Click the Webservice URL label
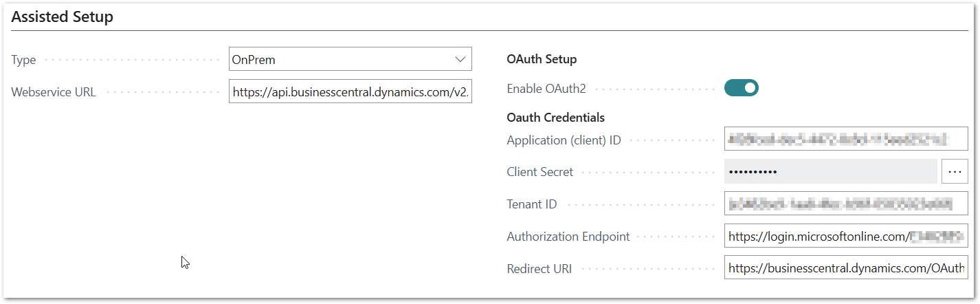 (54, 92)
